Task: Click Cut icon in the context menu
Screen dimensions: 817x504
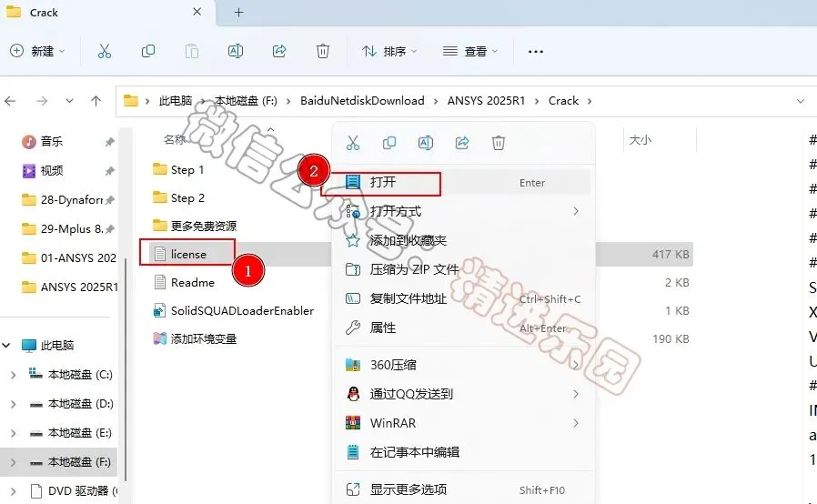Action: pos(353,143)
